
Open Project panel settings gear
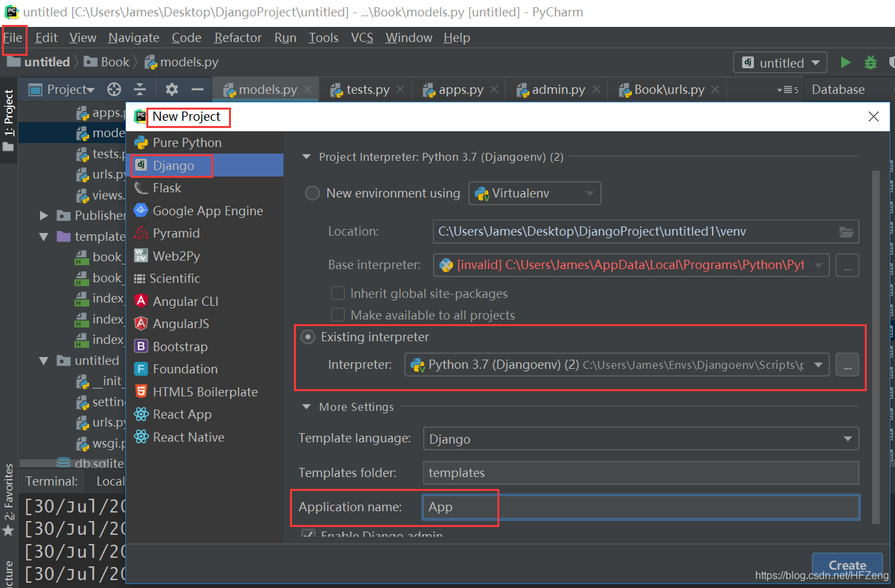click(x=172, y=89)
